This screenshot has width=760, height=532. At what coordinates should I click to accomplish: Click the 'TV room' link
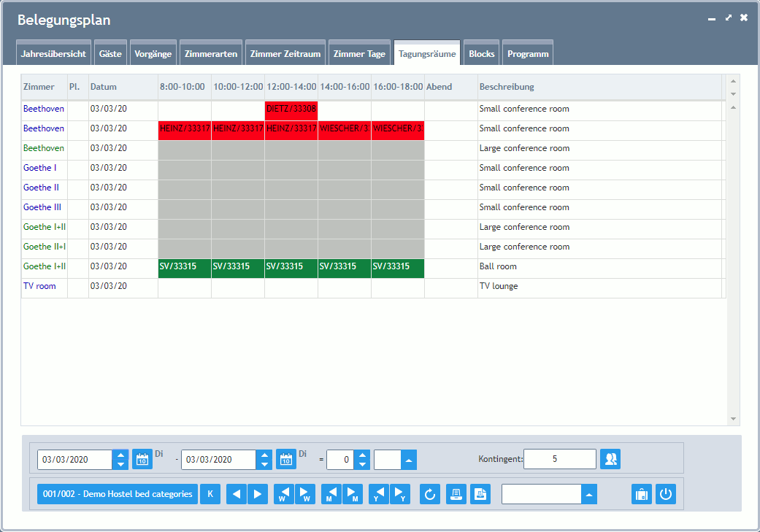coord(39,286)
